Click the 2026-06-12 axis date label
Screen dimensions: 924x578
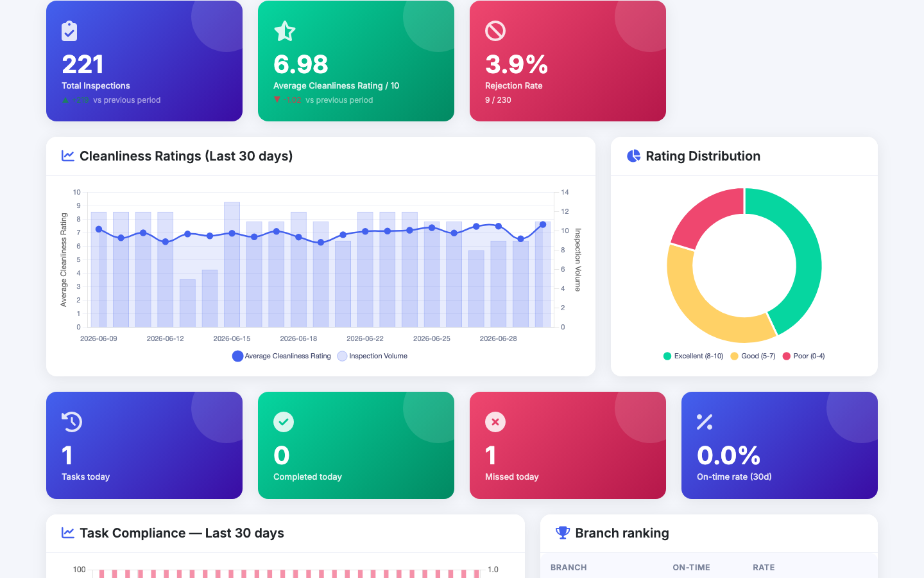165,338
